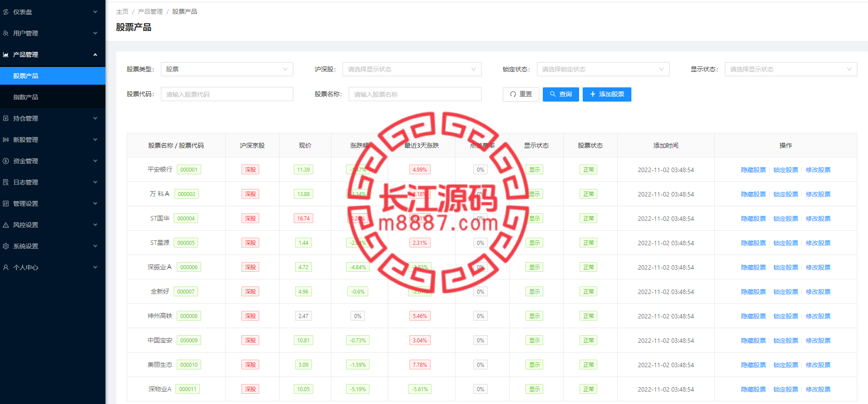The image size is (868, 404).
Task: Click the 产品管理 breadcrumb link
Action: [x=150, y=12]
